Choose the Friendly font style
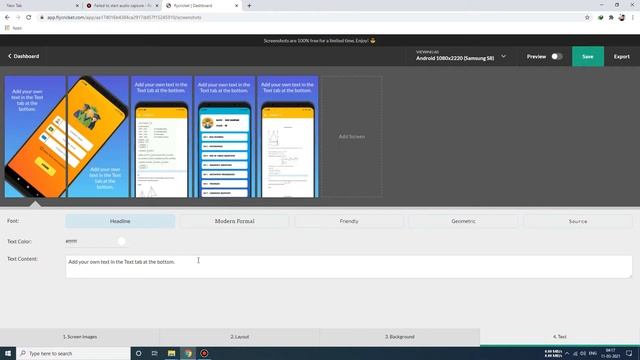The width and height of the screenshot is (640, 360). [349, 221]
